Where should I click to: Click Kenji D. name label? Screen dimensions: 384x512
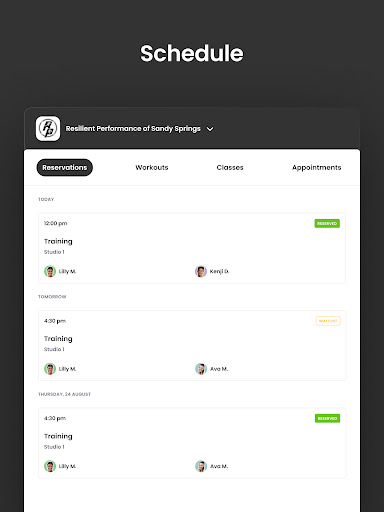(x=219, y=271)
